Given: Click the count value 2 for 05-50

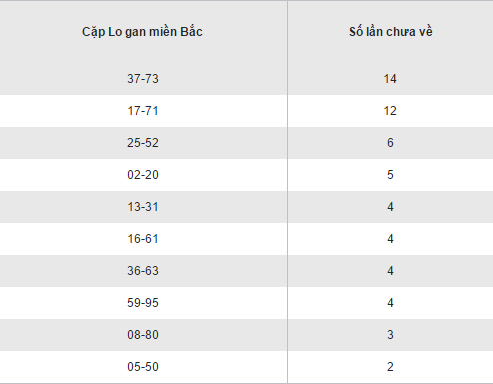Looking at the screenshot, I should click(390, 367).
